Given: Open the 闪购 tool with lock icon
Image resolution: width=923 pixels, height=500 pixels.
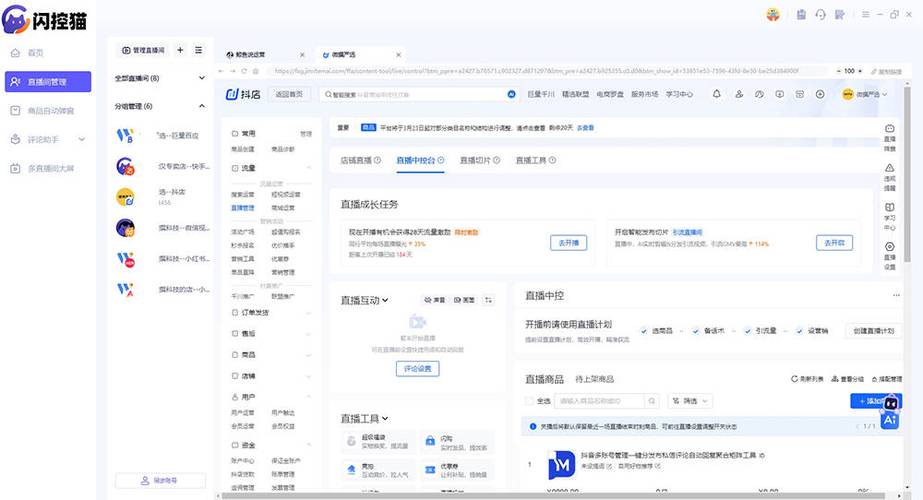Looking at the screenshot, I should coord(457,442).
